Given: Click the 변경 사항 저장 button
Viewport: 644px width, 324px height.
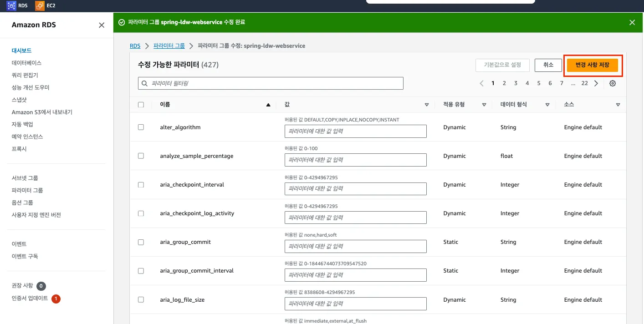Looking at the screenshot, I should [592, 65].
